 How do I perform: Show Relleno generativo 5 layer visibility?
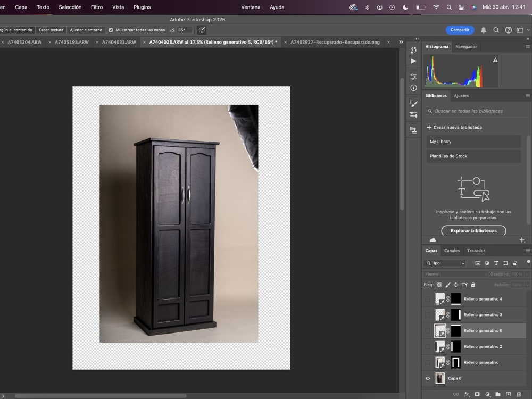pyautogui.click(x=428, y=331)
